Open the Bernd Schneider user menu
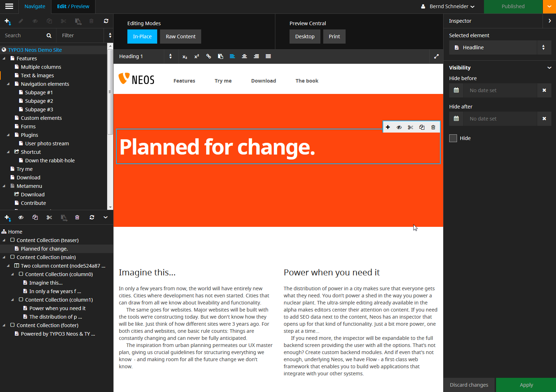Image resolution: width=556 pixels, height=392 pixels. click(x=448, y=6)
